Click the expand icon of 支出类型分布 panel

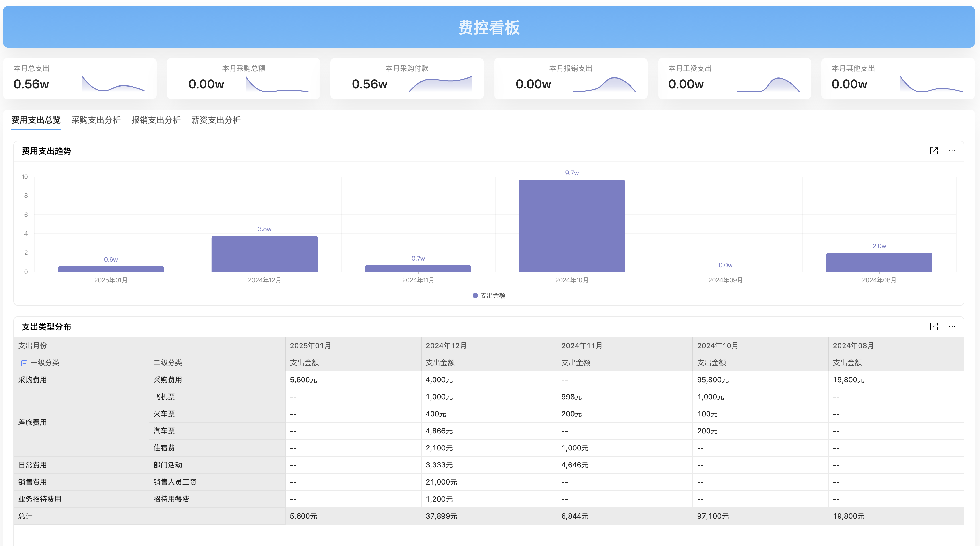coord(933,326)
